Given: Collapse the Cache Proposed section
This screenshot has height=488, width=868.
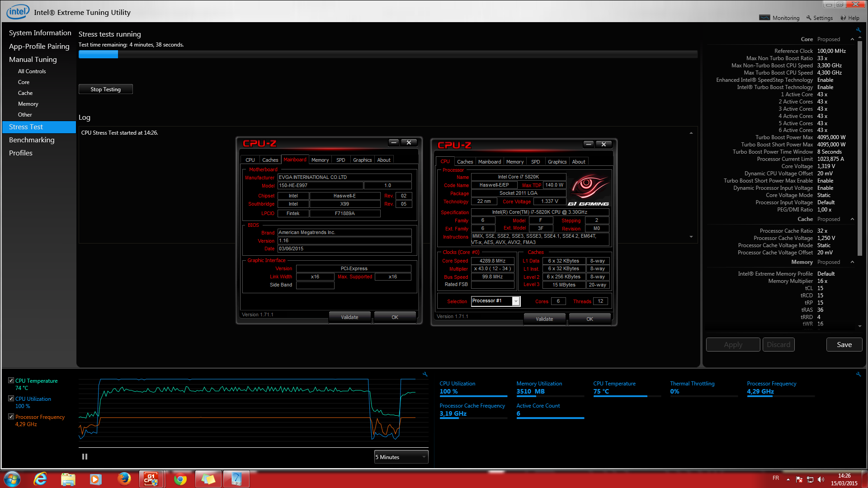Looking at the screenshot, I should (852, 219).
